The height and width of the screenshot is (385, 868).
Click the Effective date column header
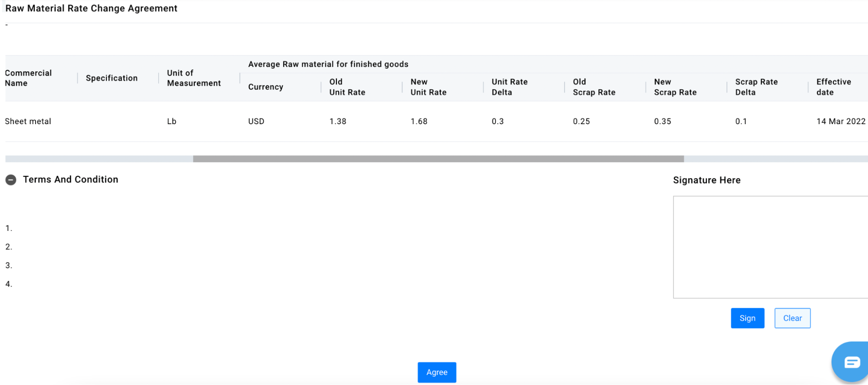click(833, 87)
